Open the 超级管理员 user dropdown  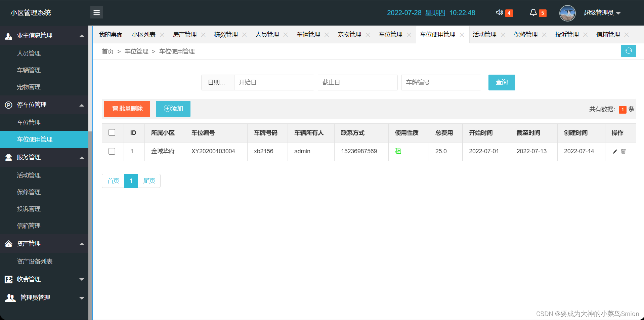click(x=602, y=13)
